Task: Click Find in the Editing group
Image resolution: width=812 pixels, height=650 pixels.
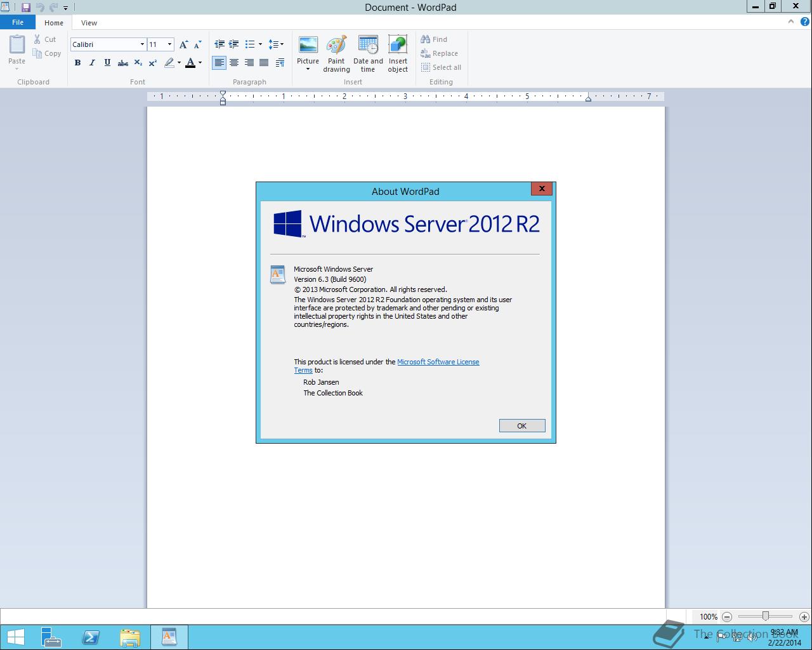Action: [434, 39]
